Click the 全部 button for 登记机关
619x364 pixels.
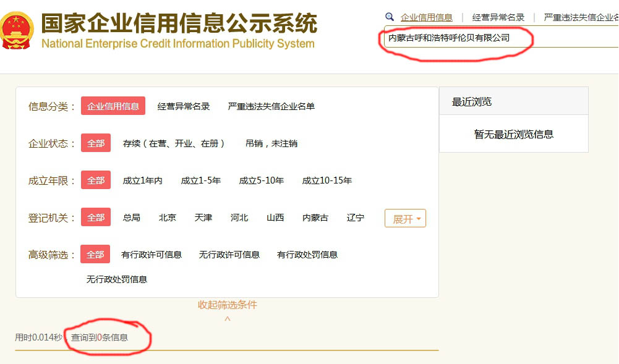(x=95, y=217)
